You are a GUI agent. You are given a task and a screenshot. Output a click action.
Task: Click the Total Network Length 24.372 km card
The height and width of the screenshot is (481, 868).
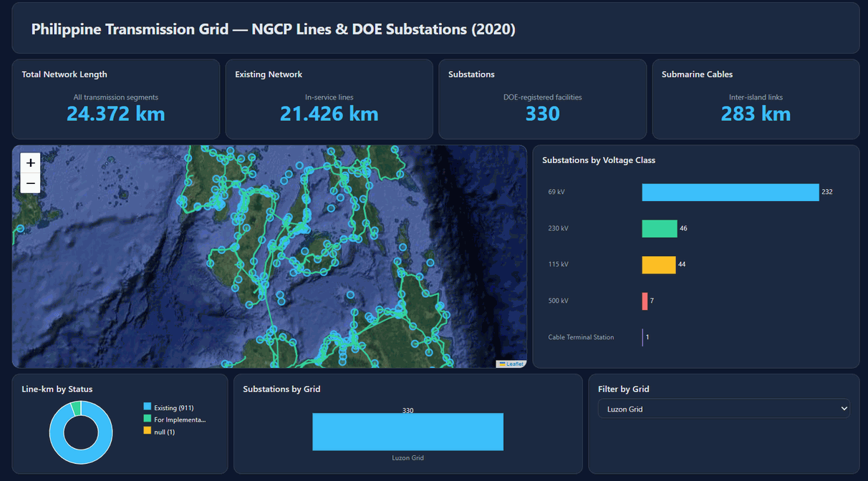[x=116, y=99]
